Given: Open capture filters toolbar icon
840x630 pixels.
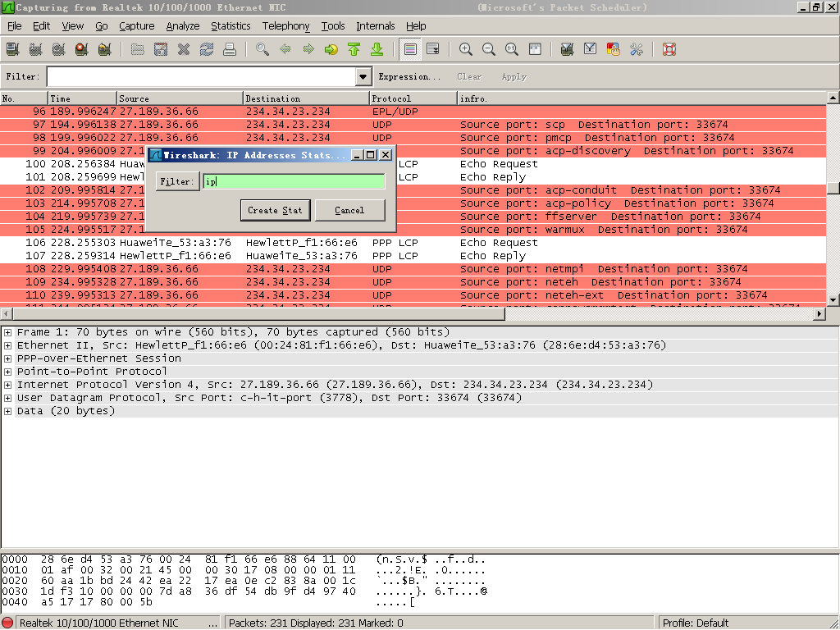Looking at the screenshot, I should pos(568,49).
